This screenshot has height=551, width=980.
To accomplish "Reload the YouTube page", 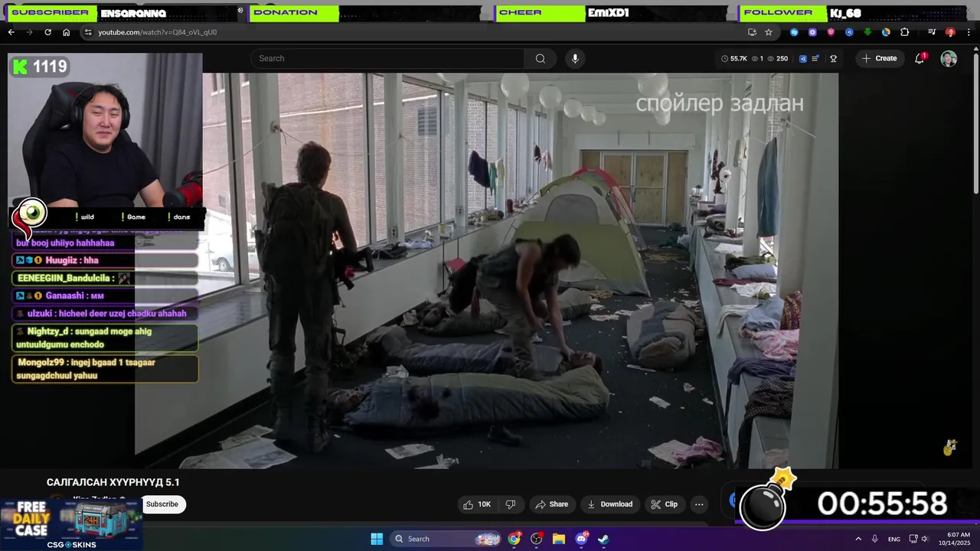I will pos(47,32).
